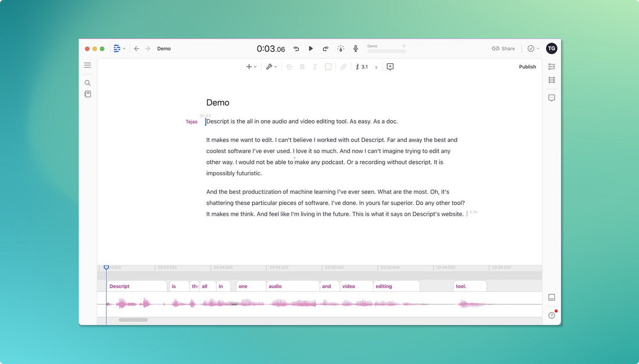The height and width of the screenshot is (364, 639).
Task: Start playback with the play button
Action: point(311,49)
